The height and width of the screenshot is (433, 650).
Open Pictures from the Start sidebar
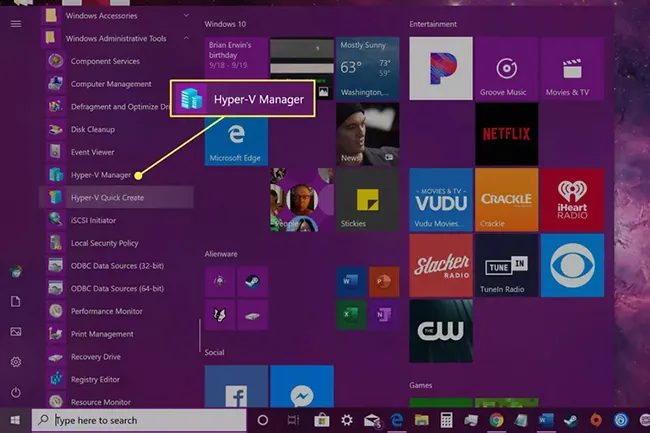(16, 332)
